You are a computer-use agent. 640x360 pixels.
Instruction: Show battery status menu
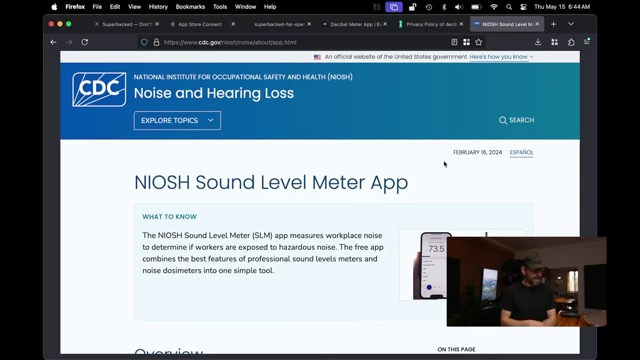click(x=476, y=7)
